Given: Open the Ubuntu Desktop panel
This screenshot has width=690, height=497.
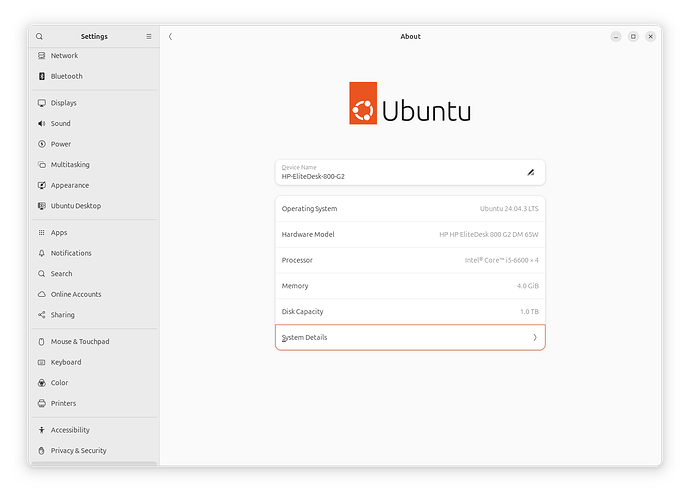Looking at the screenshot, I should pyautogui.click(x=94, y=206).
